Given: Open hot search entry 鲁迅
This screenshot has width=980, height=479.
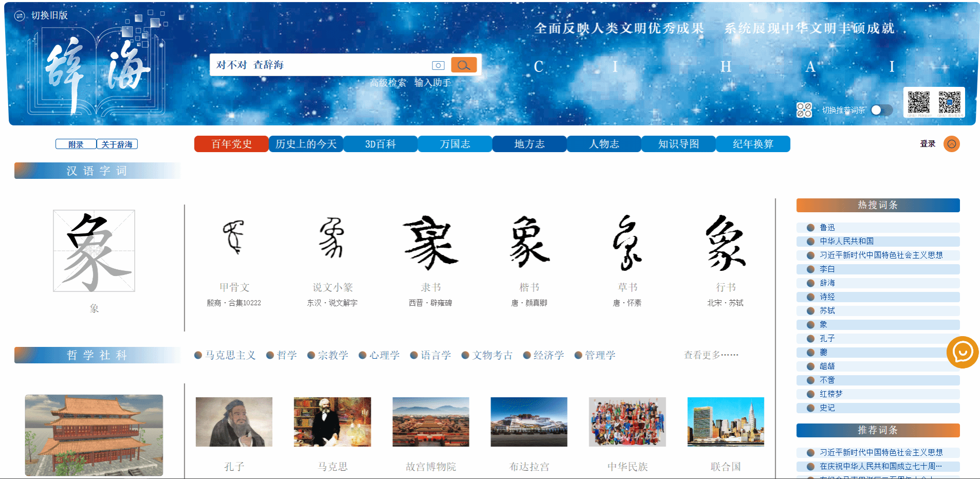Looking at the screenshot, I should [827, 227].
